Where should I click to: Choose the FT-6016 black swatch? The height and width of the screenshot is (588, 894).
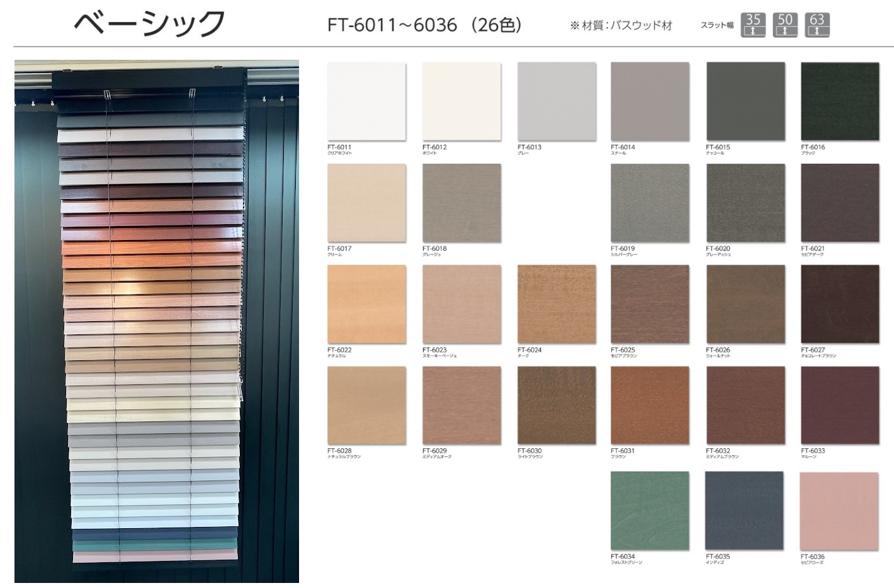pos(840,101)
